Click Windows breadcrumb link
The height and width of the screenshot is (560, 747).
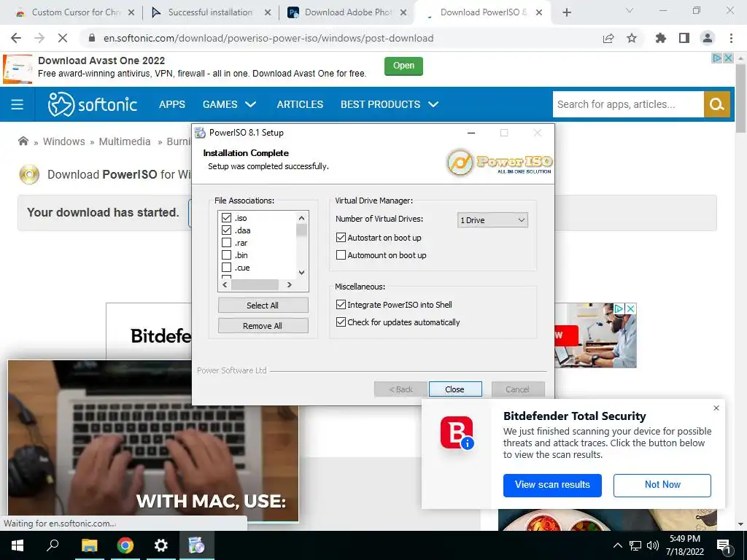64,141
